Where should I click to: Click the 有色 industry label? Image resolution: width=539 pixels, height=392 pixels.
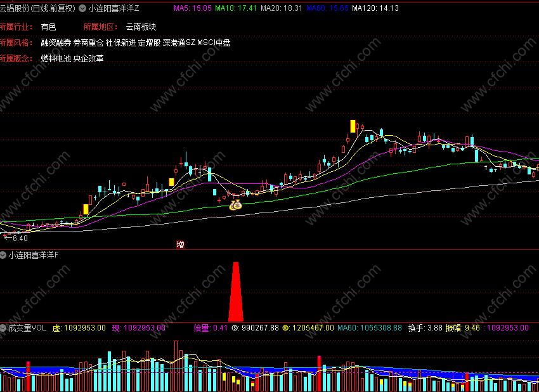click(48, 27)
